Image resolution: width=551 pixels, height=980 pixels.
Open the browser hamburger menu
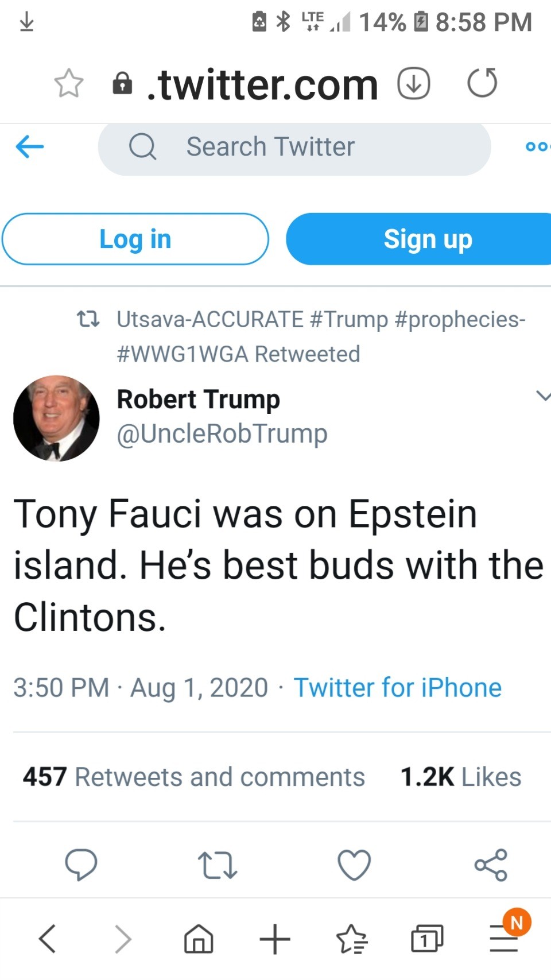(504, 939)
